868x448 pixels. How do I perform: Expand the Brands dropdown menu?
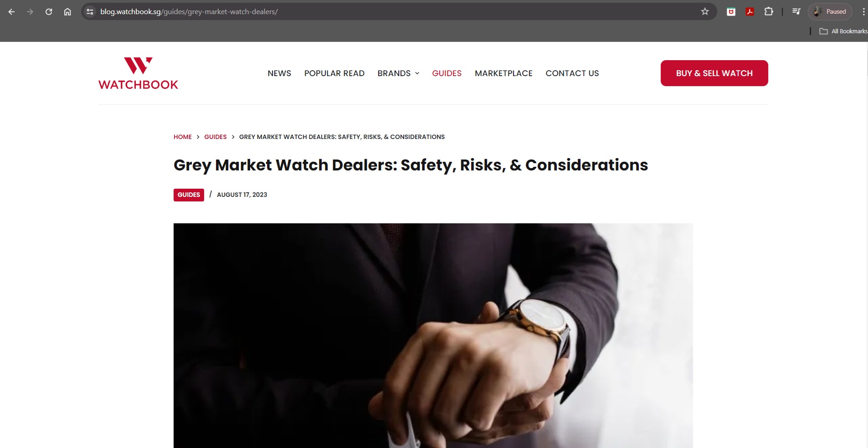coord(398,73)
